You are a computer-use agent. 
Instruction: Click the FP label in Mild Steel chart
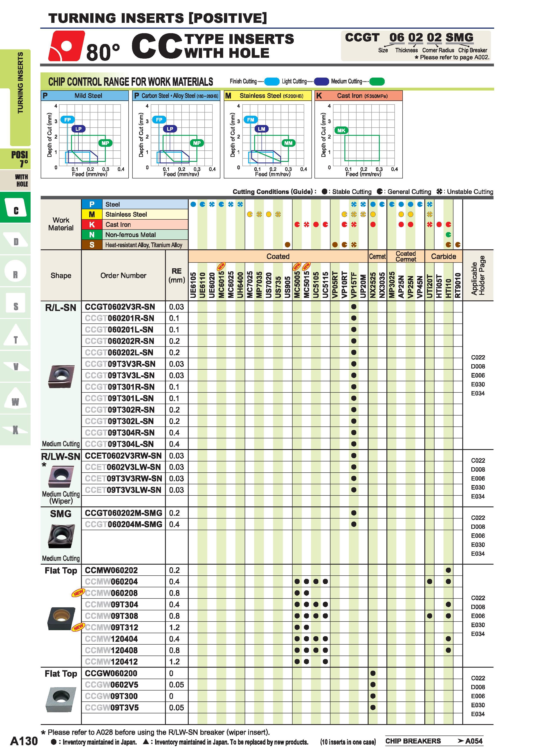tap(67, 120)
